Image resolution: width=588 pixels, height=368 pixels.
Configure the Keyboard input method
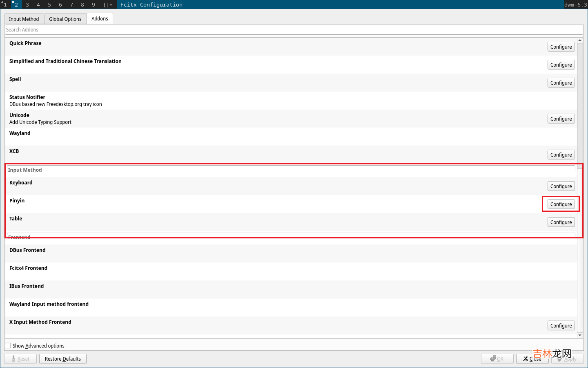561,186
